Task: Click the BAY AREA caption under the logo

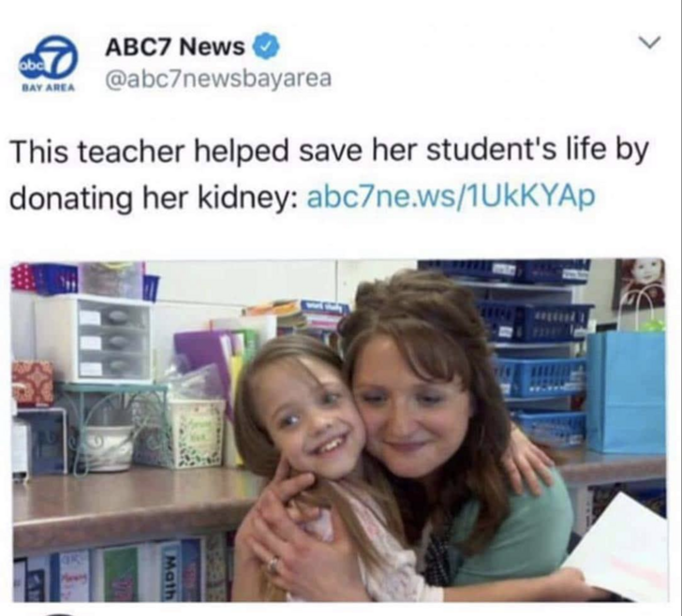Action: [x=49, y=87]
